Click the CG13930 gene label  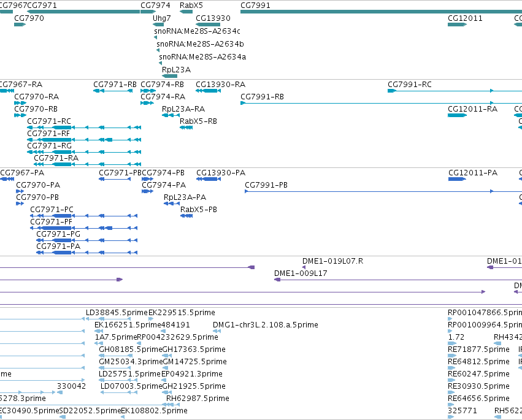tap(213, 18)
